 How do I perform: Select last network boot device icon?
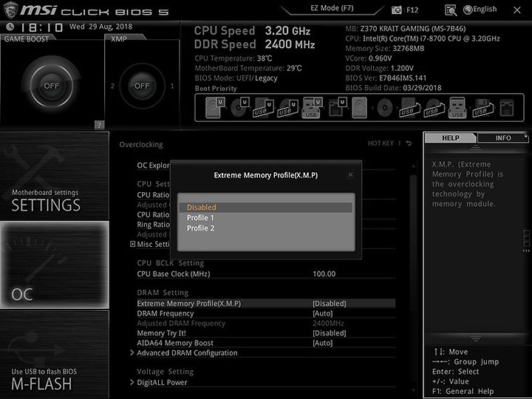tap(507, 108)
